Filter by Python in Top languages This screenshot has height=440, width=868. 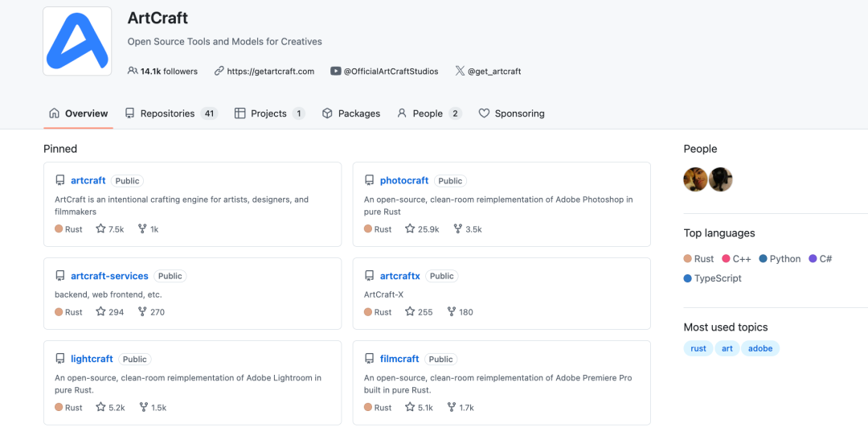point(780,259)
